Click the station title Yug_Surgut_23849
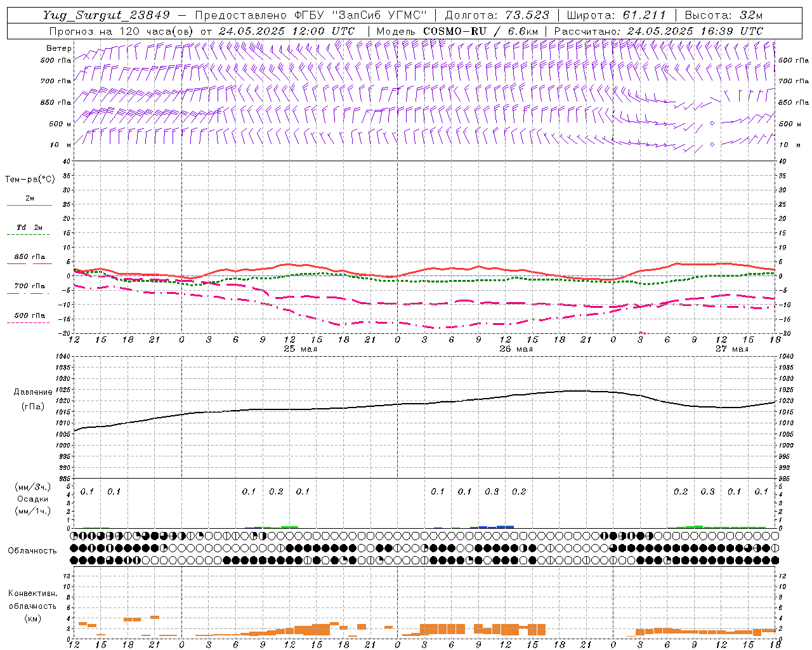812x650 pixels. [107, 15]
